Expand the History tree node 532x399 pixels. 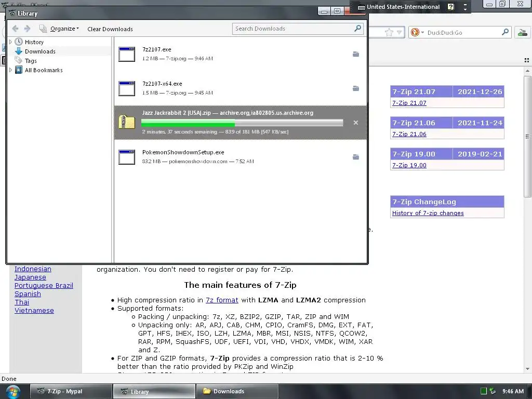[10, 42]
